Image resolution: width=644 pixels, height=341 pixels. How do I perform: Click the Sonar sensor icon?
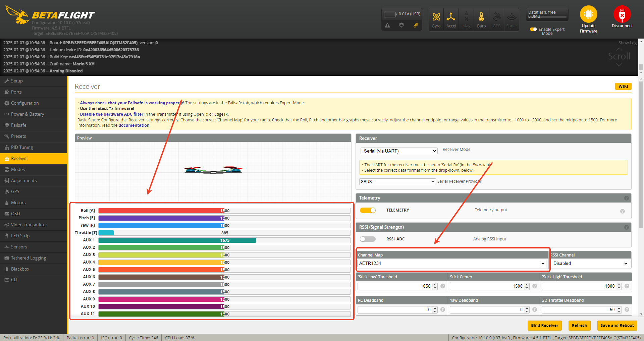coord(512,17)
